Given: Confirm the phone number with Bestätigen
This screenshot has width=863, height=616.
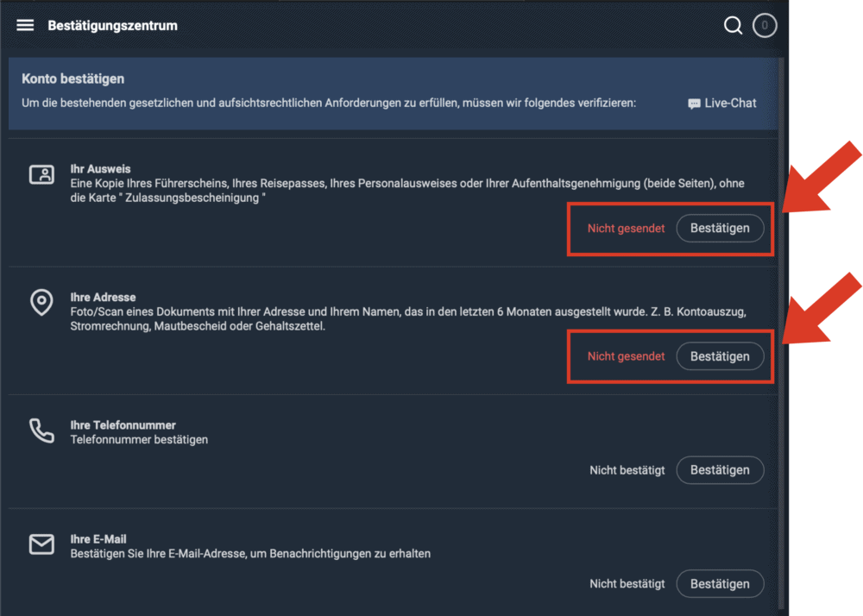Looking at the screenshot, I should [x=720, y=469].
